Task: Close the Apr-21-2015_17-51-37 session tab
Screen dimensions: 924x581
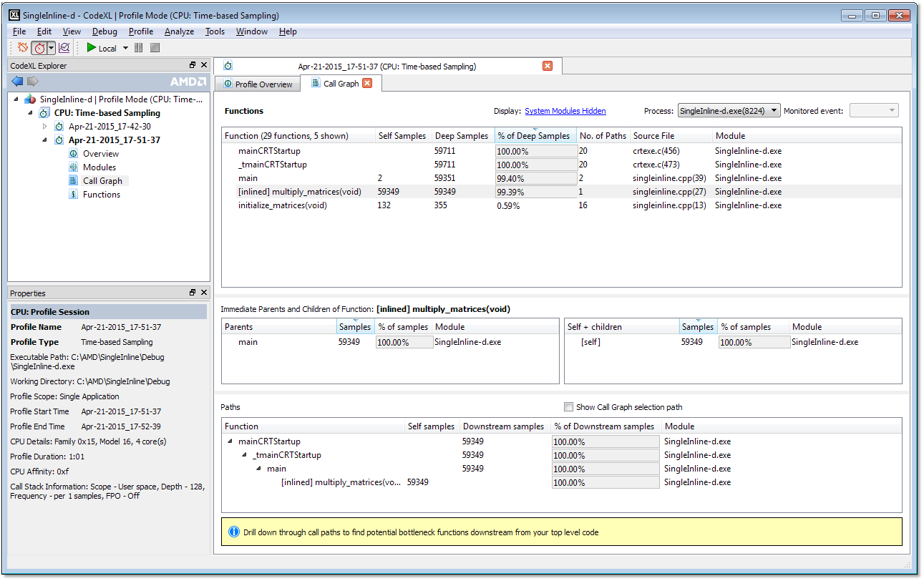Action: (x=548, y=66)
